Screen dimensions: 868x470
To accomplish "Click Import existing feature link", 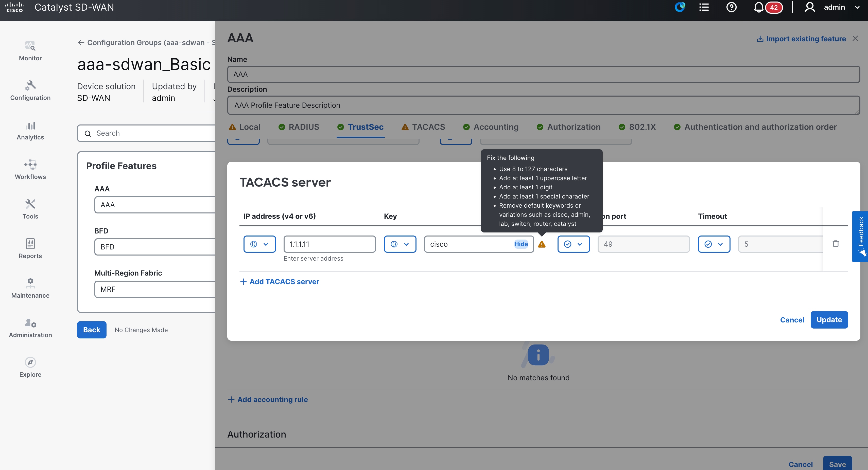I will [x=801, y=39].
